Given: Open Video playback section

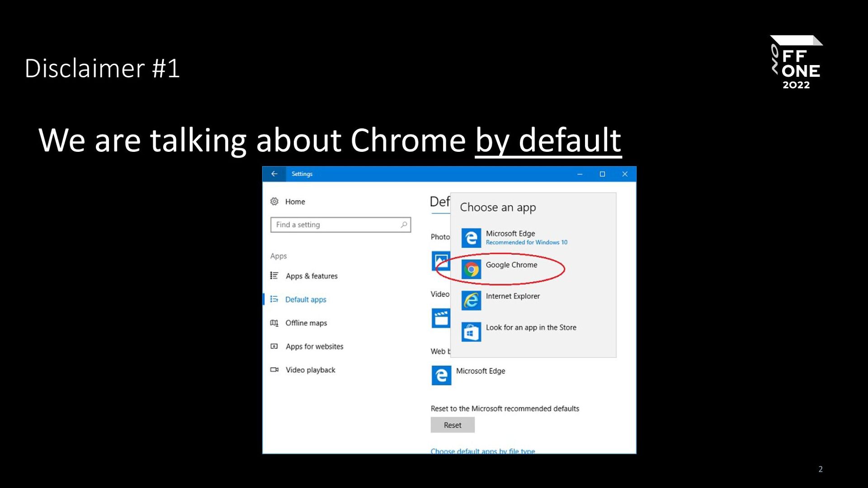Looking at the screenshot, I should 310,370.
